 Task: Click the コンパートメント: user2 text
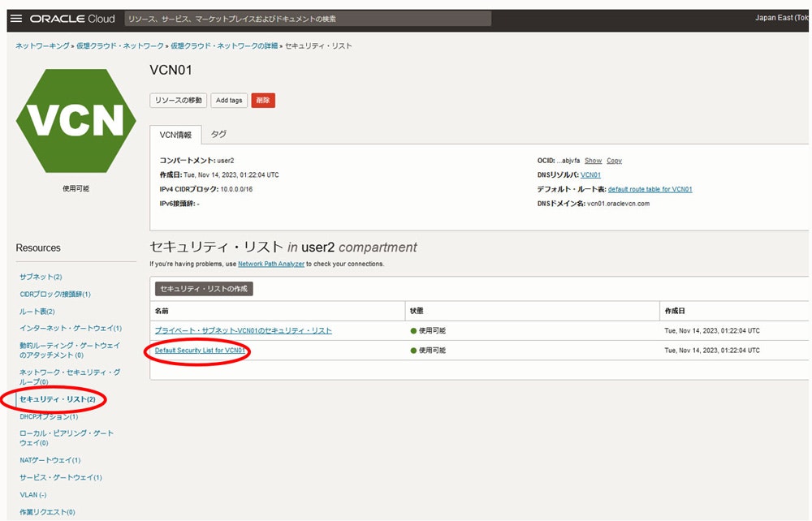197,161
